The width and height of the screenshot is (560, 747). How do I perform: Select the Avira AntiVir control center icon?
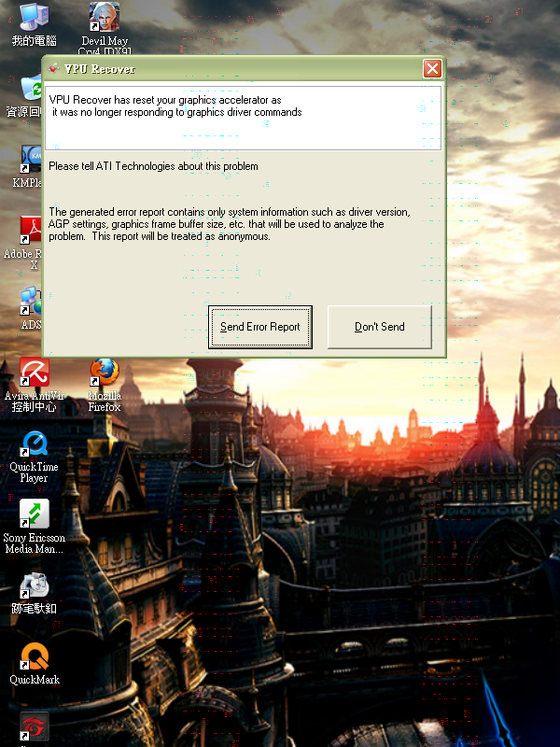[x=34, y=384]
